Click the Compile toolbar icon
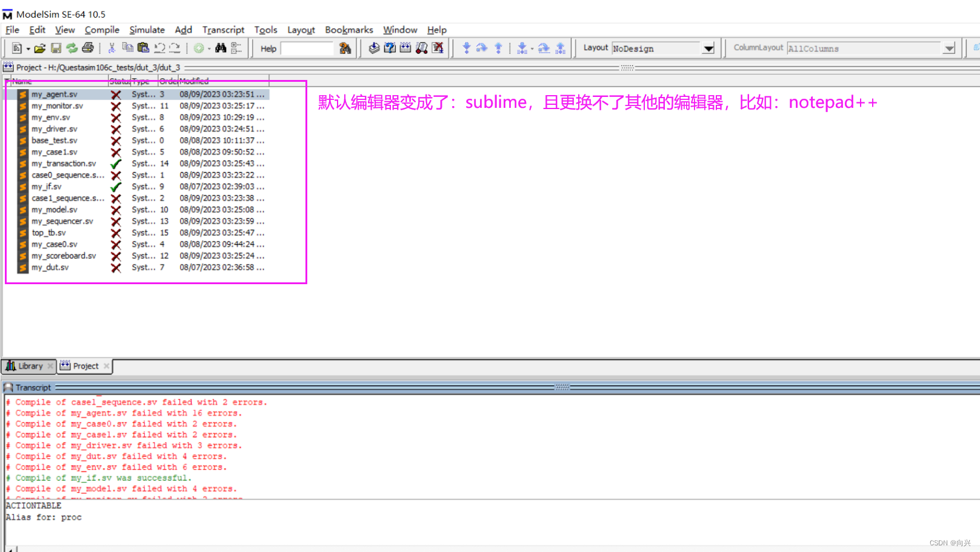 click(374, 48)
